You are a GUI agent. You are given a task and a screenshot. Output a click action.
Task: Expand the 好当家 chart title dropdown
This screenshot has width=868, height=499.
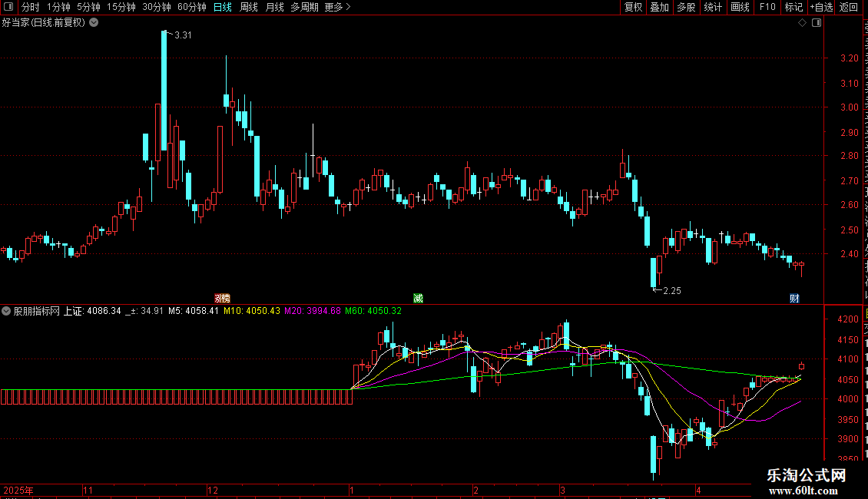coord(94,23)
